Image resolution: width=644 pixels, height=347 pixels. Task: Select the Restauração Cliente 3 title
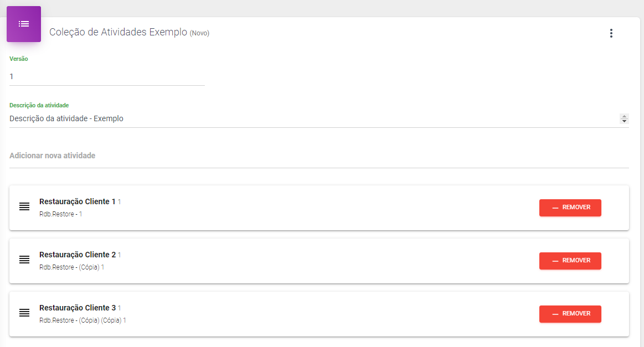coord(78,308)
